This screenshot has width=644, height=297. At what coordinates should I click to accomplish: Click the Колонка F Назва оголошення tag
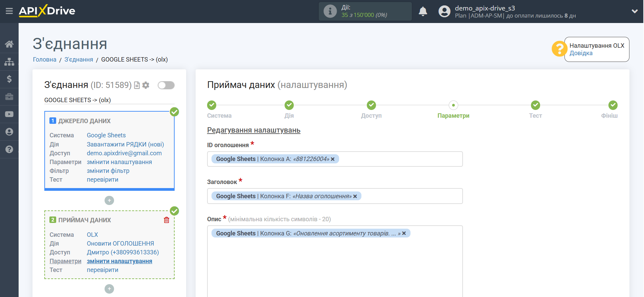(x=286, y=196)
